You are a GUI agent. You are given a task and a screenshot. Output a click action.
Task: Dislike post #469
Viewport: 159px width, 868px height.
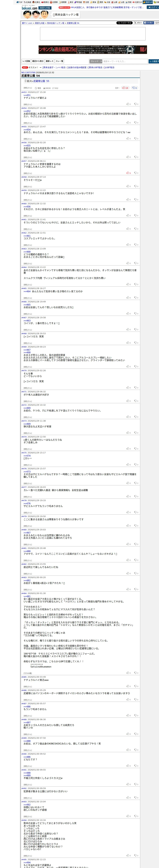(136, 367)
